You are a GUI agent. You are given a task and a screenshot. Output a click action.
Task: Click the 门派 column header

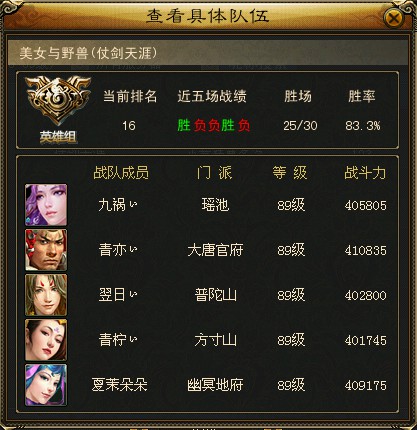pyautogui.click(x=215, y=173)
